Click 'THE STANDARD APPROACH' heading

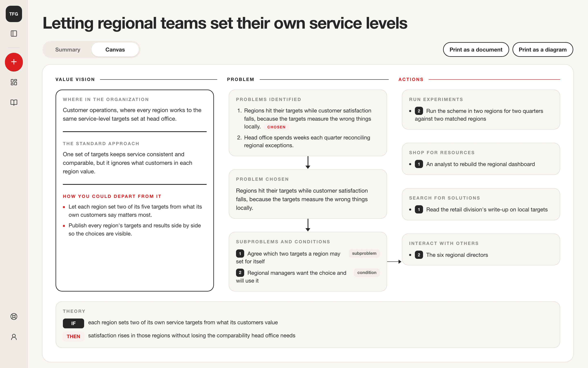pyautogui.click(x=101, y=144)
